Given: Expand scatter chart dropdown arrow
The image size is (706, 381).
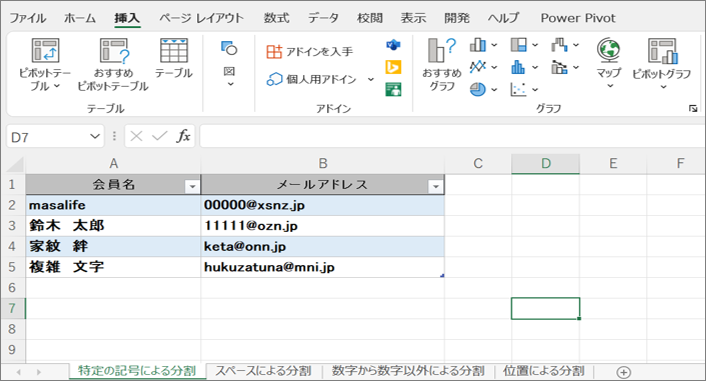Looking at the screenshot, I should [535, 90].
